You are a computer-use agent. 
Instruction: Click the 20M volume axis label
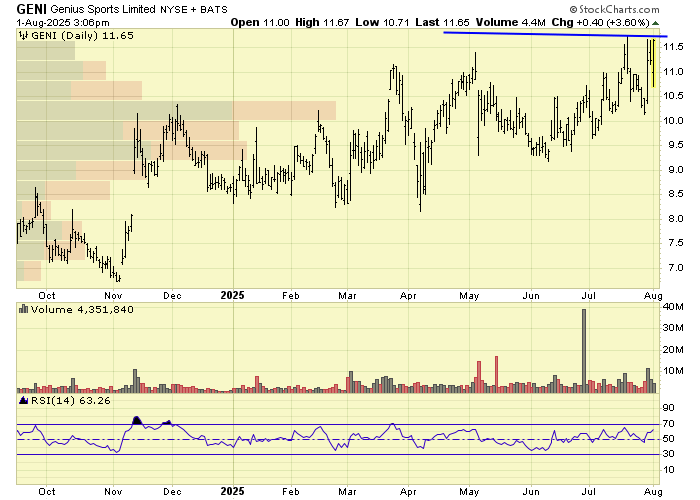point(673,350)
